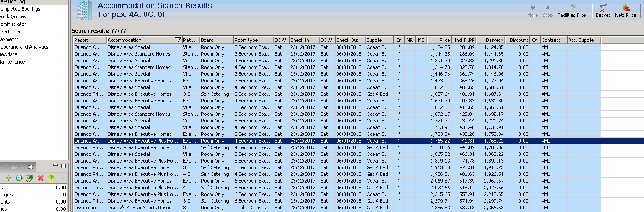Select the result row priced 1,291.30
The width and height of the screenshot is (644, 212).
337,61
